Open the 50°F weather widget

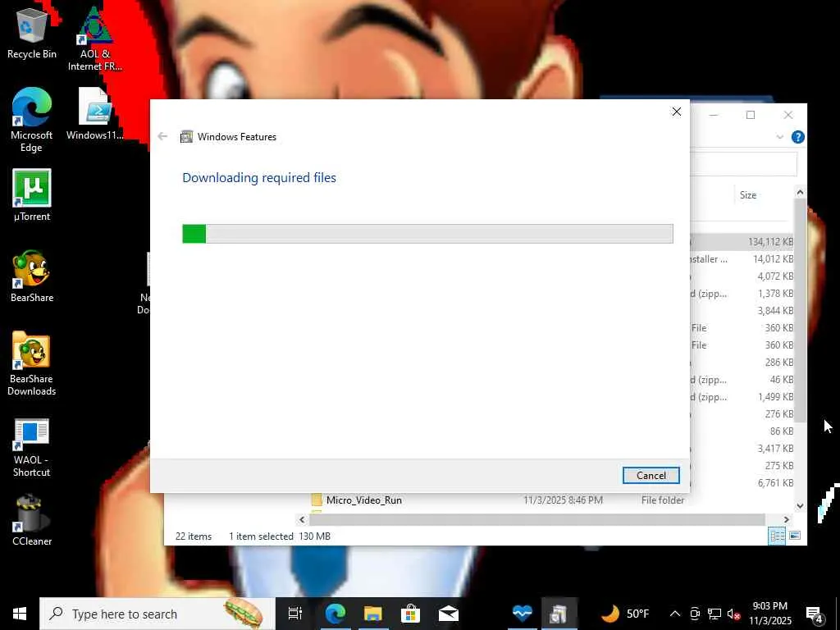[624, 614]
